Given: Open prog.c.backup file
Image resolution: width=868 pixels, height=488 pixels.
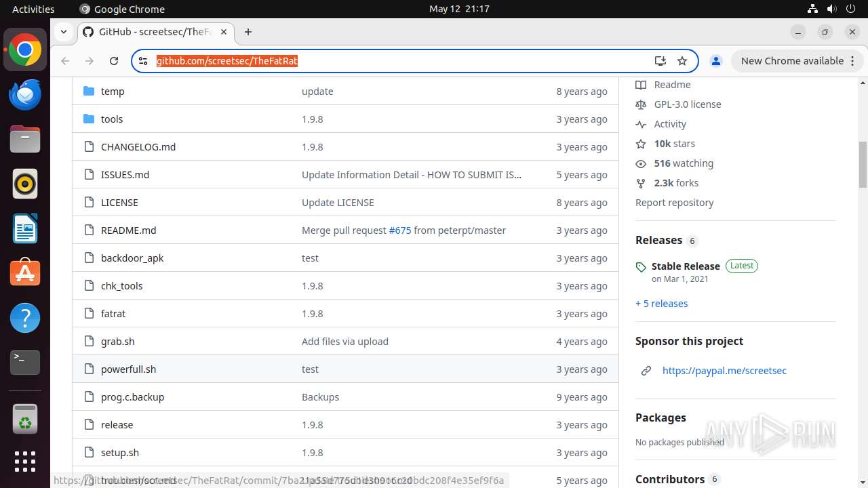Looking at the screenshot, I should pyautogui.click(x=132, y=397).
